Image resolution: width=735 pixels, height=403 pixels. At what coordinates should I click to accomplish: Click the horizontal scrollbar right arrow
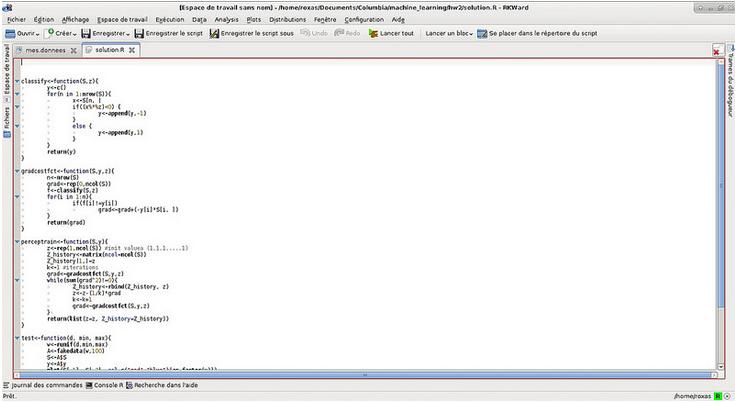714,375
